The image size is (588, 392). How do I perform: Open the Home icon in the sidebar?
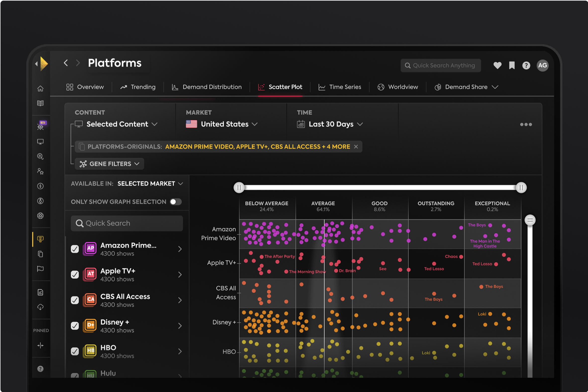pos(40,89)
